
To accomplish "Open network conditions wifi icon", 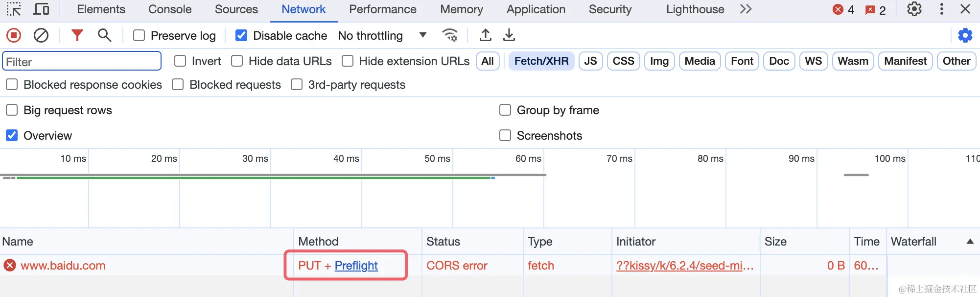I will [x=450, y=35].
